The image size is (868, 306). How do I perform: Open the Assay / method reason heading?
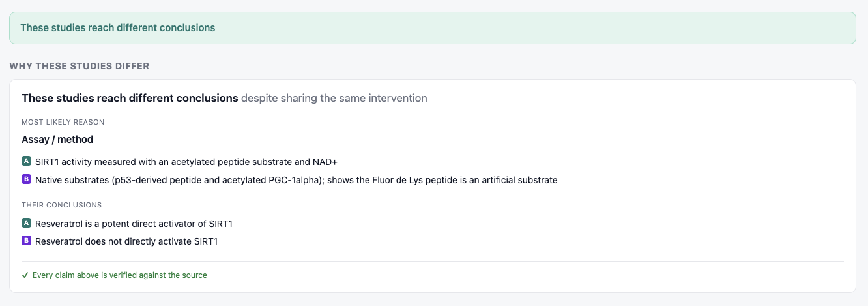click(57, 139)
